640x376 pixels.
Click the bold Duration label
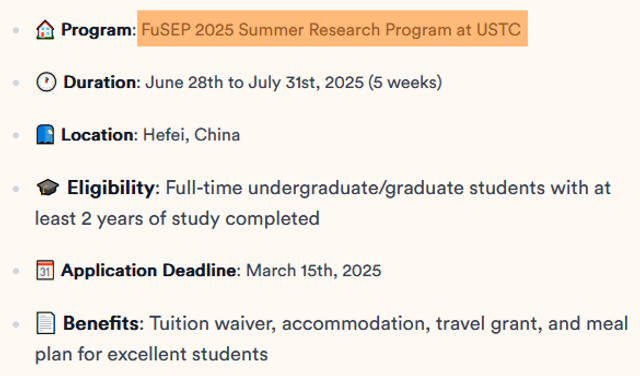tap(100, 82)
